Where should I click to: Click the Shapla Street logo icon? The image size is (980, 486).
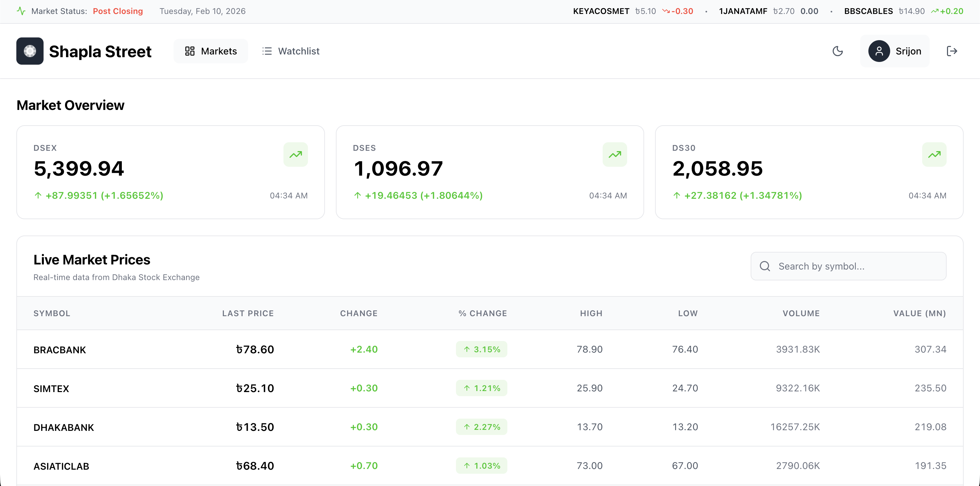30,51
